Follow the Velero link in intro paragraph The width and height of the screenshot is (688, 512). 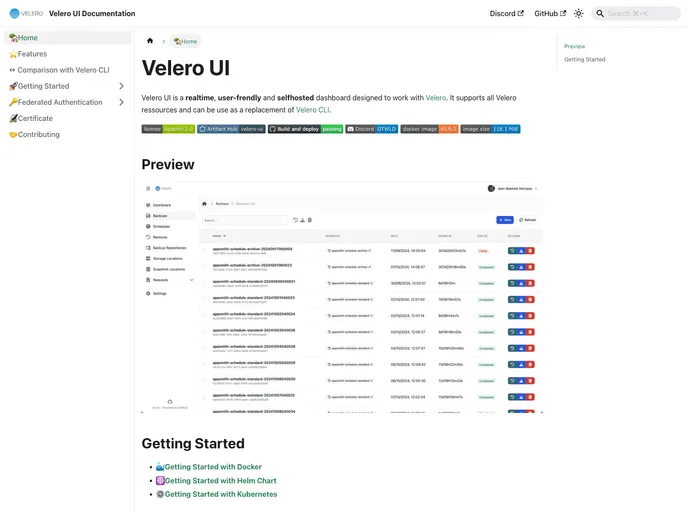[x=435, y=98]
